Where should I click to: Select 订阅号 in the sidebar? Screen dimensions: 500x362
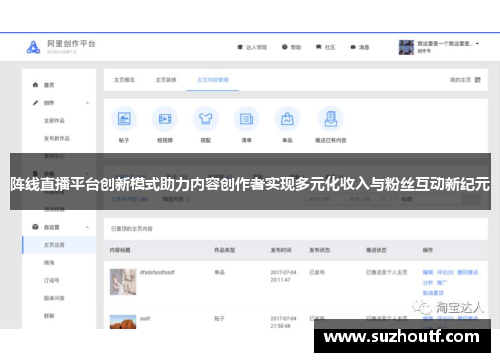tap(52, 280)
